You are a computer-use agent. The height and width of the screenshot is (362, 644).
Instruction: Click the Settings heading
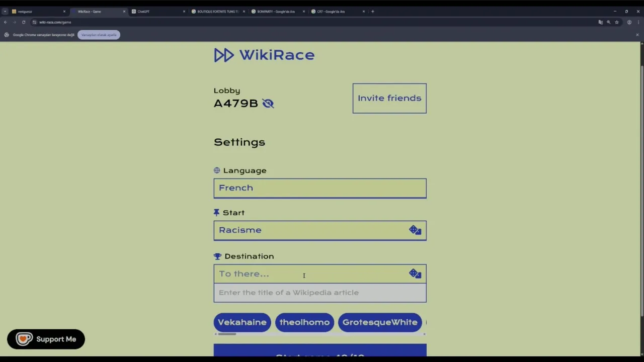pyautogui.click(x=239, y=142)
